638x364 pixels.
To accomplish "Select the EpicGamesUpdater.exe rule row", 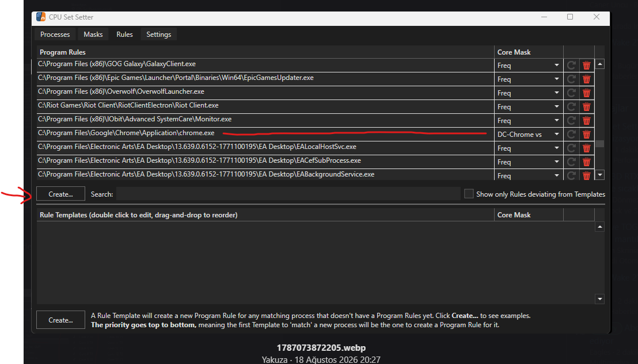I will tap(265, 78).
